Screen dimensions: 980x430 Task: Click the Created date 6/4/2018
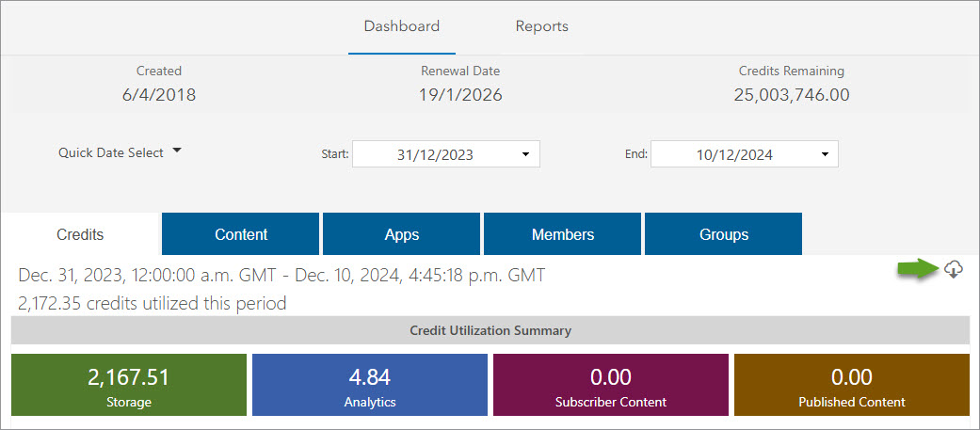159,95
